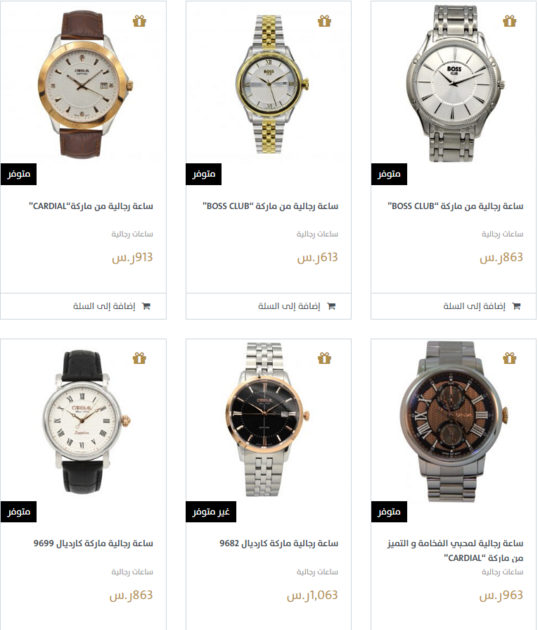Click gift icon on BOSS CLUB 863 watch
This screenshot has height=630, width=538.
tap(509, 21)
